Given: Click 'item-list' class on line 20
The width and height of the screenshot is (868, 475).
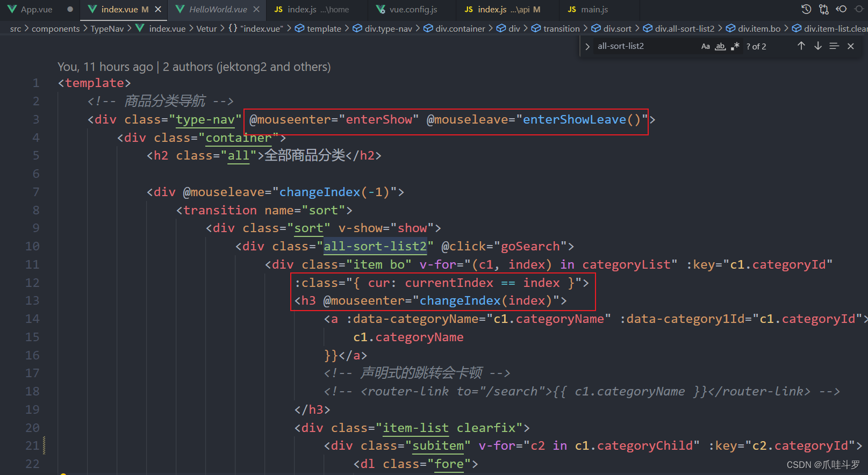Looking at the screenshot, I should click(x=415, y=428).
